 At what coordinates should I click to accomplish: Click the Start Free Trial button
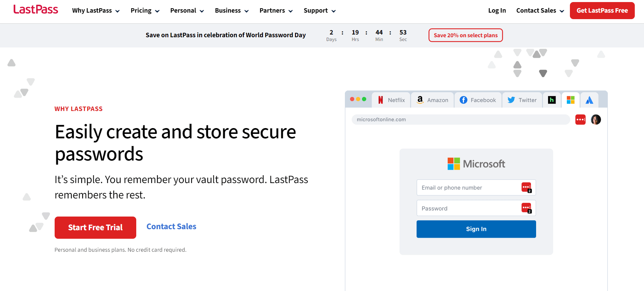point(95,227)
